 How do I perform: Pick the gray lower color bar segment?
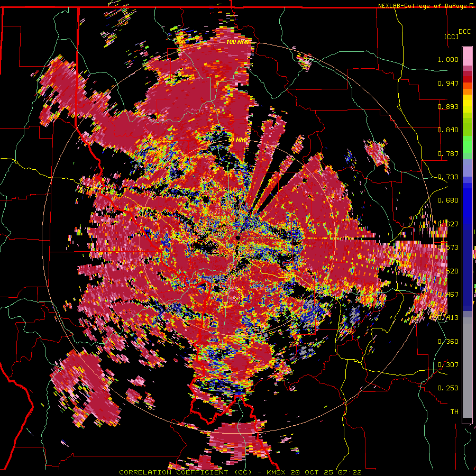point(467,368)
